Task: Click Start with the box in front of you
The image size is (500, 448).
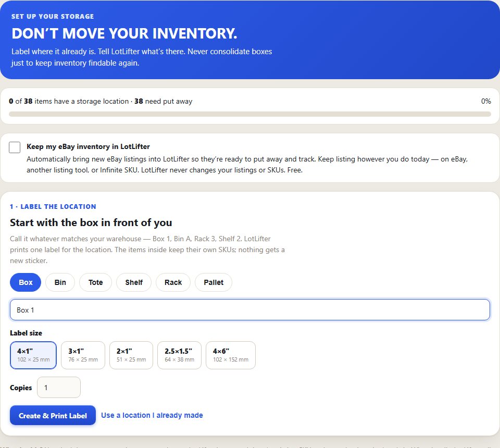Action: click(x=91, y=222)
